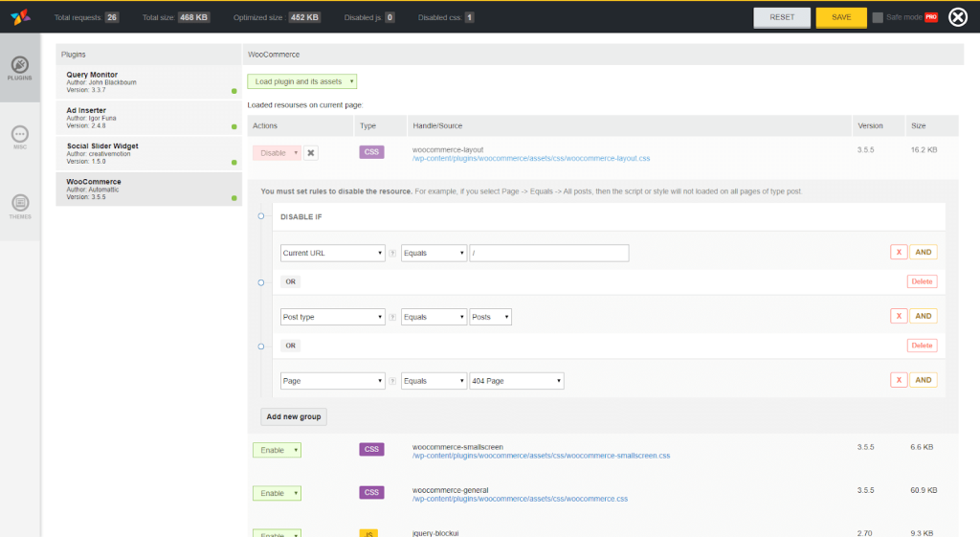980x537 pixels.
Task: Add AND condition to Current URL row
Action: (924, 252)
